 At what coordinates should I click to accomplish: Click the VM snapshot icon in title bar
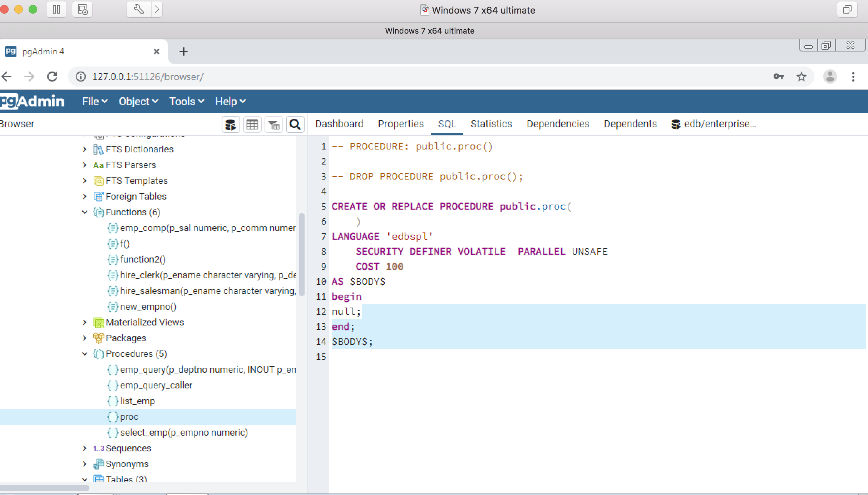(x=82, y=9)
